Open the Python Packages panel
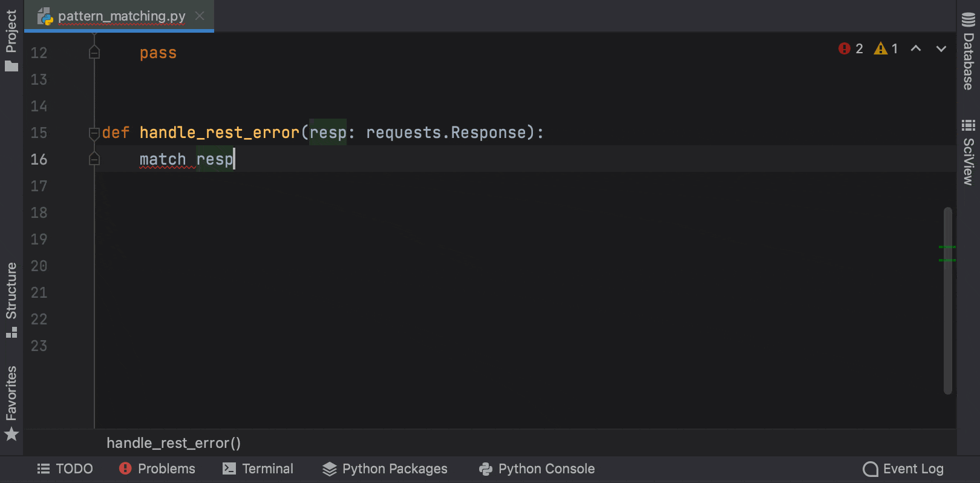This screenshot has height=483, width=980. point(385,469)
